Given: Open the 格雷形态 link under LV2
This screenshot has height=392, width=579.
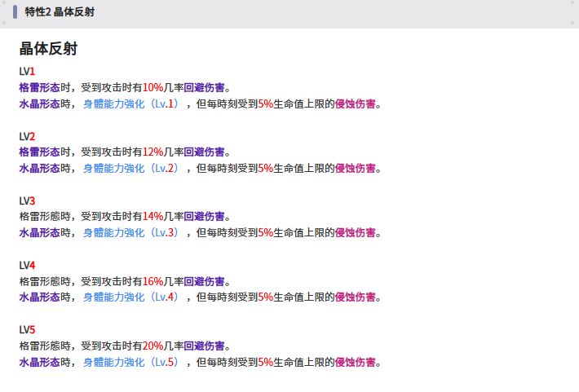Looking at the screenshot, I should coord(39,152).
